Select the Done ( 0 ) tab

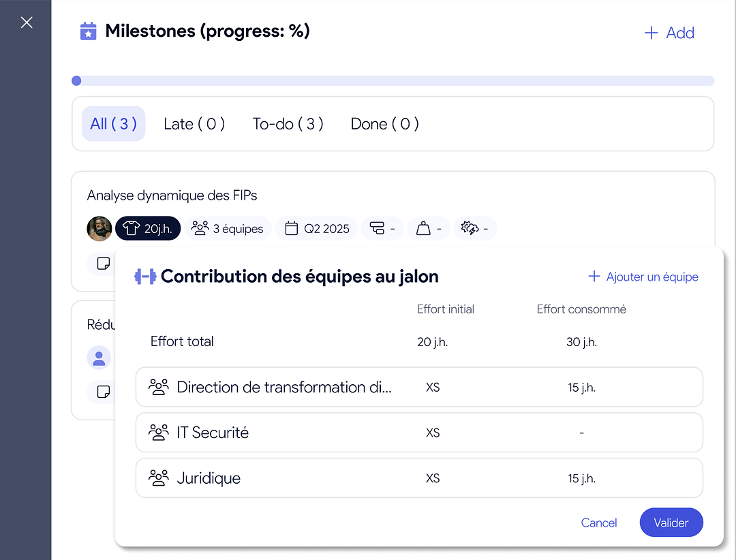point(384,123)
